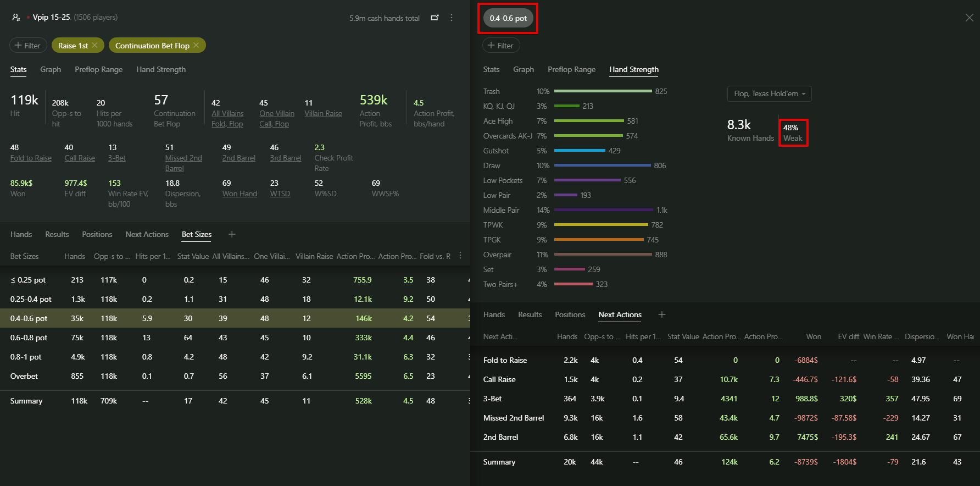The width and height of the screenshot is (980, 486).
Task: Select the 3-Bet row in Next Actions
Action: 492,399
